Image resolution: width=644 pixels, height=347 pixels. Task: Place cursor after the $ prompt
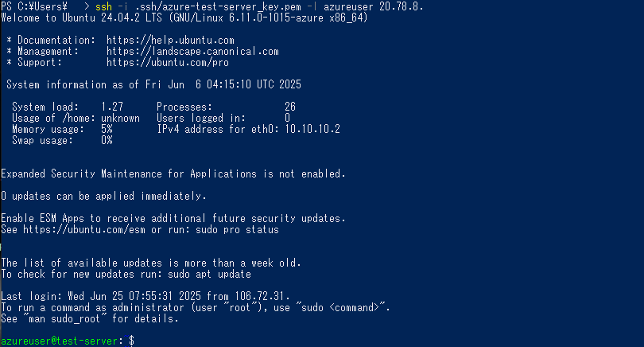138,341
